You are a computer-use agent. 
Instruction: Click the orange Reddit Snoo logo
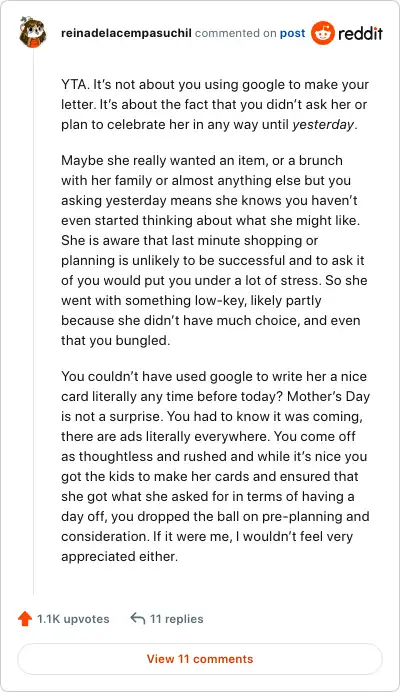pyautogui.click(x=323, y=33)
